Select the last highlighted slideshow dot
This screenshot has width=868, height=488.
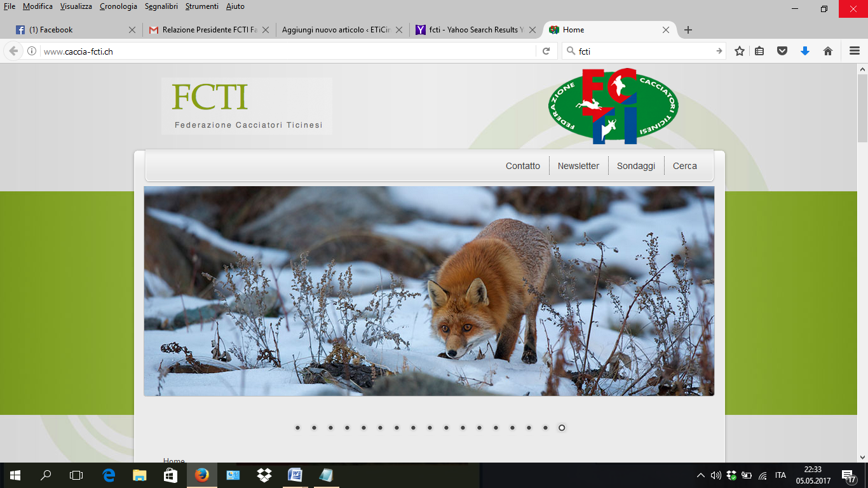(562, 428)
